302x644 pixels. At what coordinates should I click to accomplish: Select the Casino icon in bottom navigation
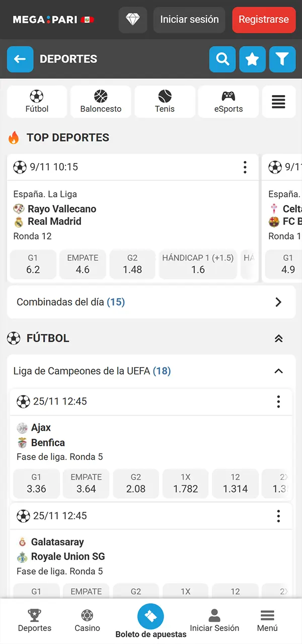[x=87, y=620]
